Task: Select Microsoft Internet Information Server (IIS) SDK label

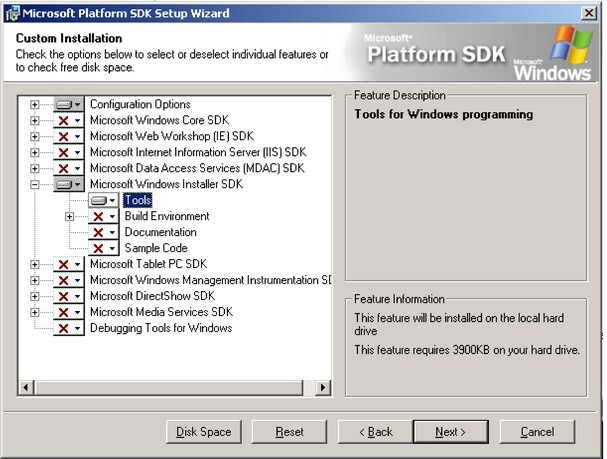Action: (x=198, y=152)
